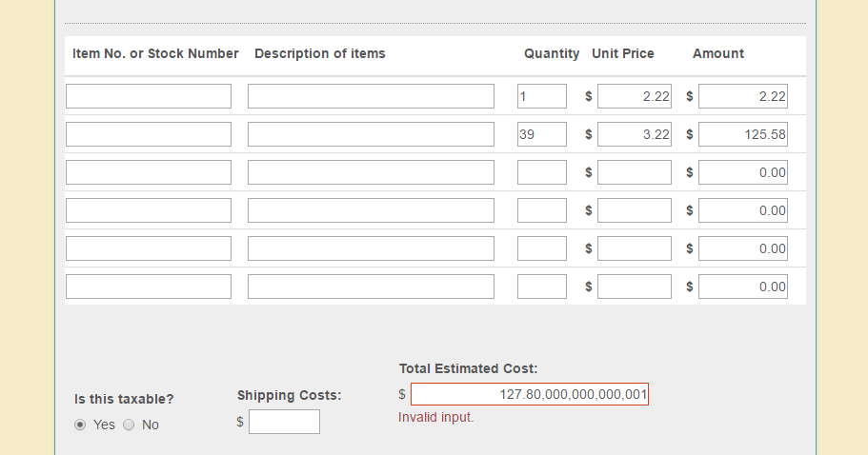868x455 pixels.
Task: Select the Yes taxable radio button
Action: [x=80, y=425]
